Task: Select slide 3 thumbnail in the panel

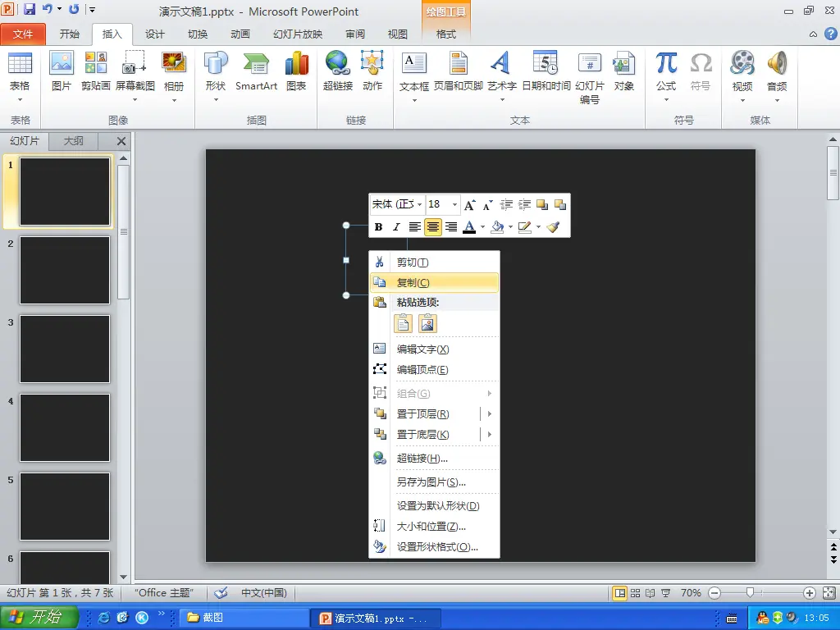Action: [x=65, y=349]
